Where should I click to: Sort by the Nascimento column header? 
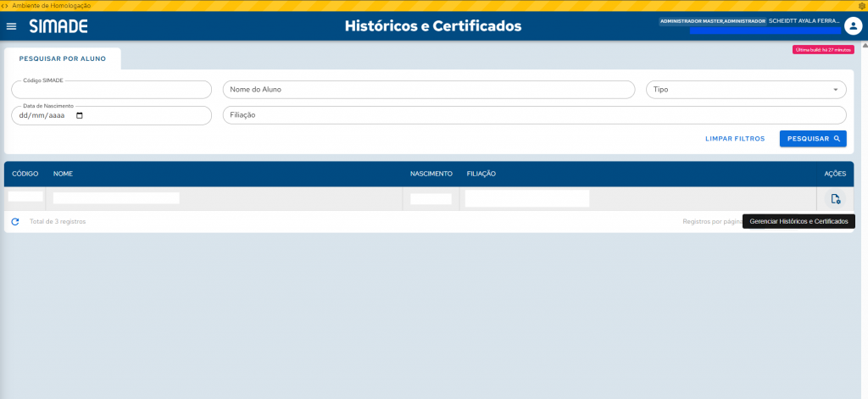[x=431, y=174]
